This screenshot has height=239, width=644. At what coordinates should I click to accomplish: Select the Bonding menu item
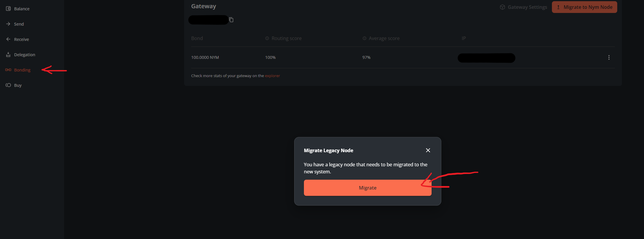[22, 70]
